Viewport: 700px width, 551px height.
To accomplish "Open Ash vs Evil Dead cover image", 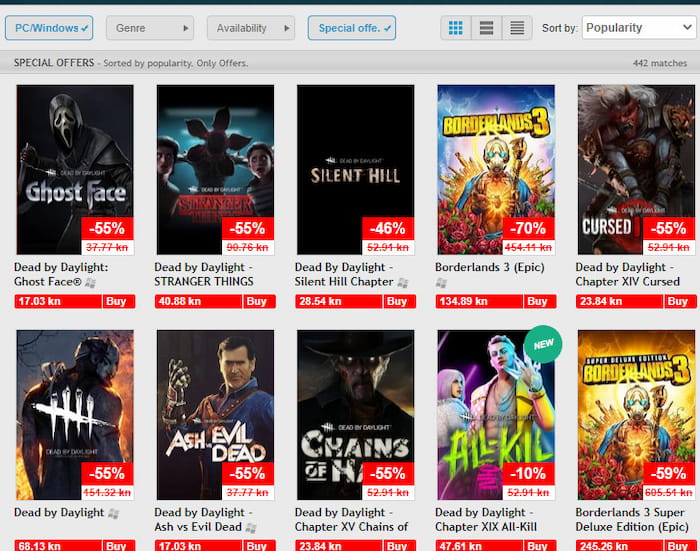I will (x=215, y=415).
